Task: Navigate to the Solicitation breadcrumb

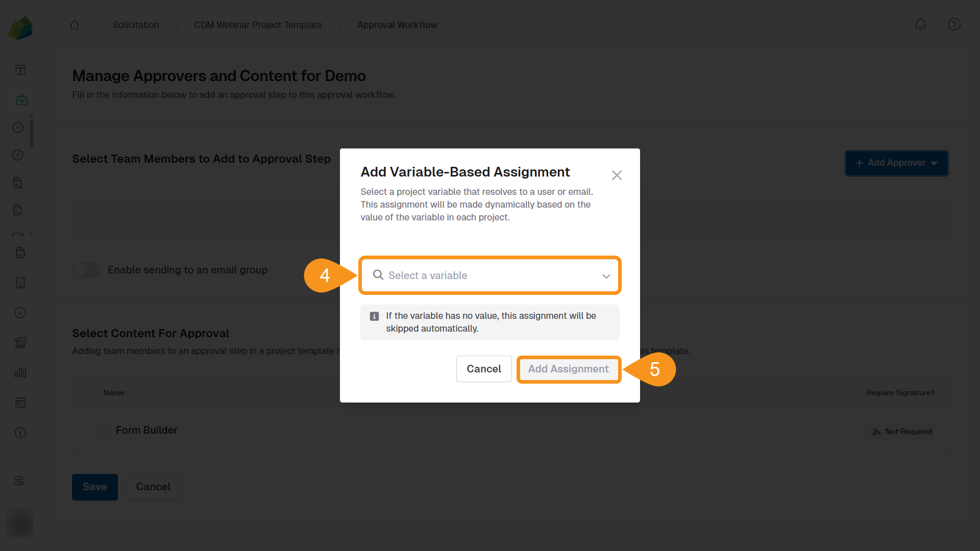Action: 136,24
